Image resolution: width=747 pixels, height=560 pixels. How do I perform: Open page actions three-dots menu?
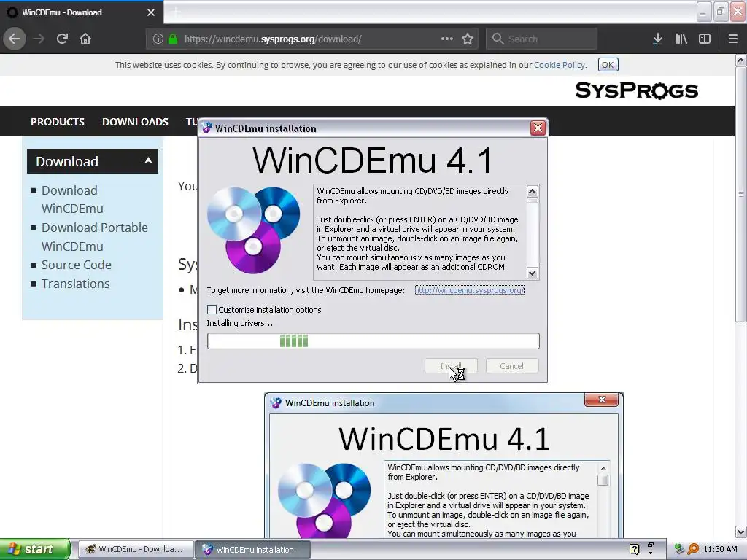(447, 39)
